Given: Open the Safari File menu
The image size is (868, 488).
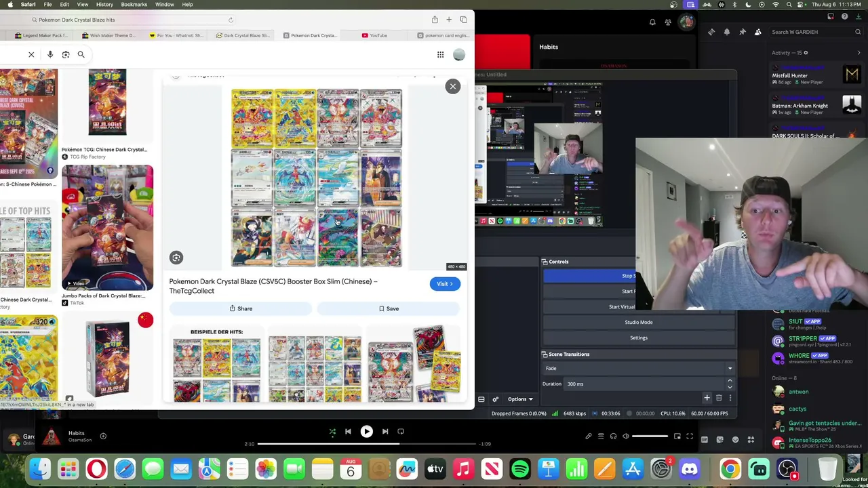Looking at the screenshot, I should pyautogui.click(x=47, y=5).
